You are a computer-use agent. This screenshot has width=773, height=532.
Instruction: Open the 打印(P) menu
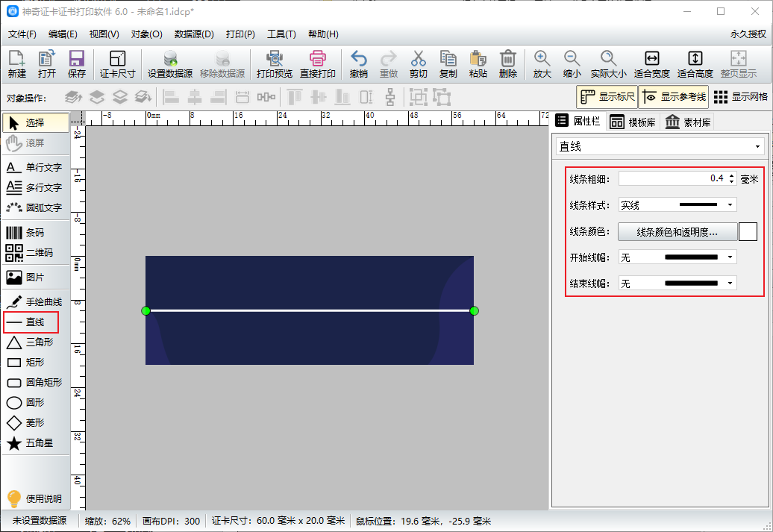[x=240, y=34]
